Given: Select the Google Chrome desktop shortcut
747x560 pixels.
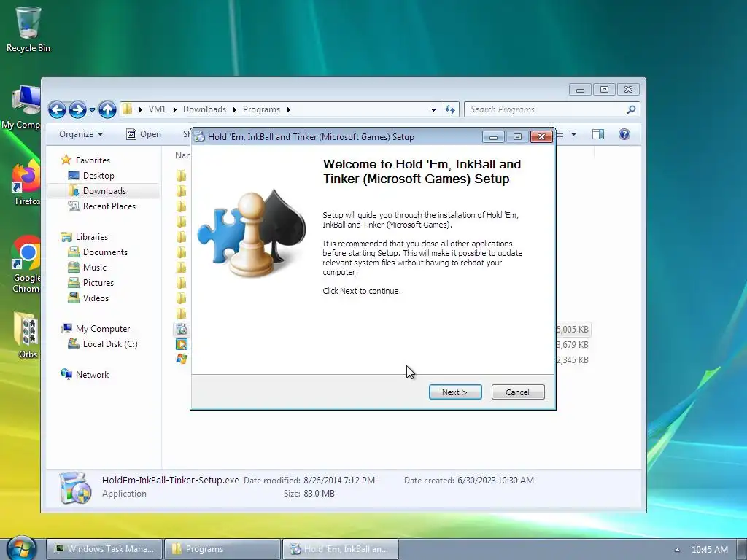Looking at the screenshot, I should click(x=26, y=264).
